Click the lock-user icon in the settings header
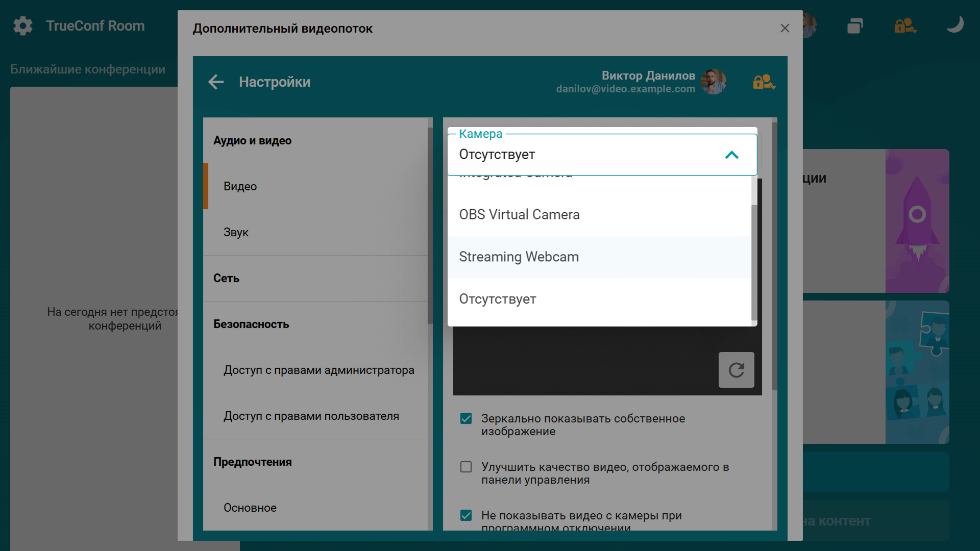This screenshot has height=551, width=980. click(764, 82)
